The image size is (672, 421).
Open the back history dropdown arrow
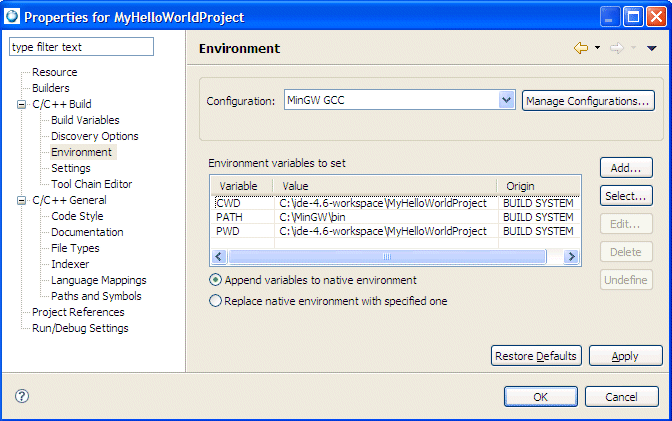(597, 48)
